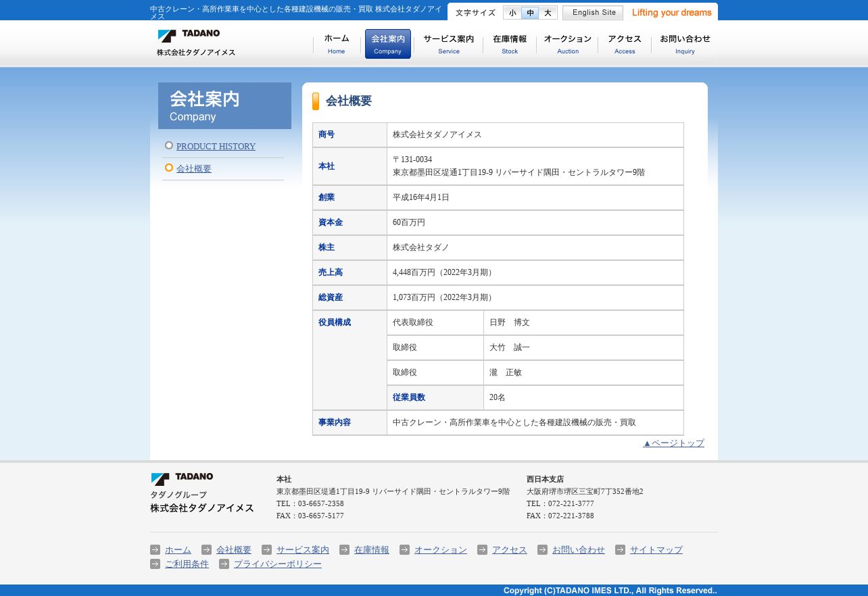This screenshot has width=868, height=596.
Task: Follow the footer 会社概要 link
Action: tap(234, 550)
